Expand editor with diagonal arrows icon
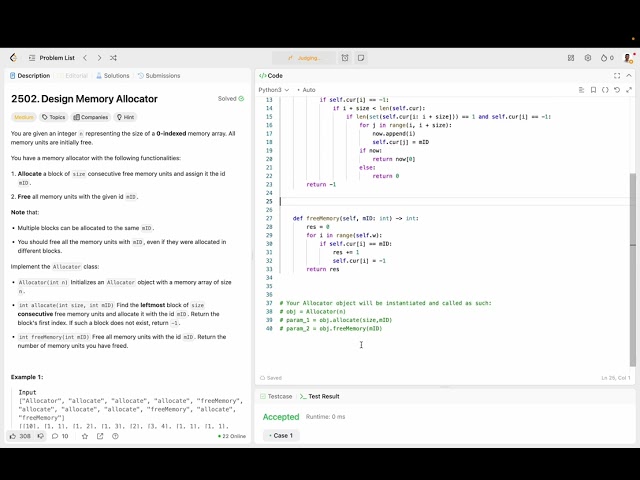Screen dimensions: 640x480 (629, 90)
